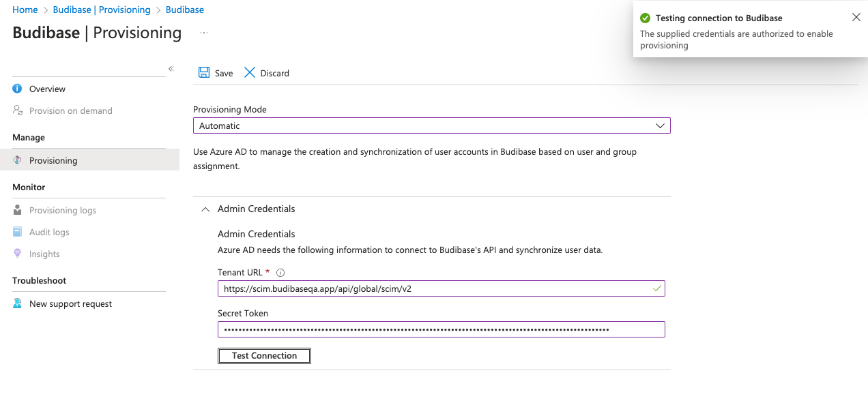
Task: Open the Provisioning Mode dropdown
Action: pos(432,125)
